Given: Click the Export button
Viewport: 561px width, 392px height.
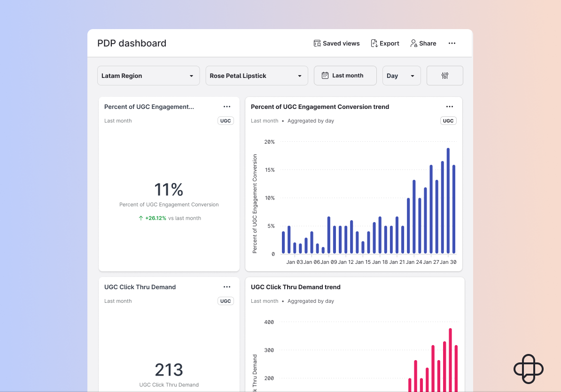Looking at the screenshot, I should tap(385, 43).
